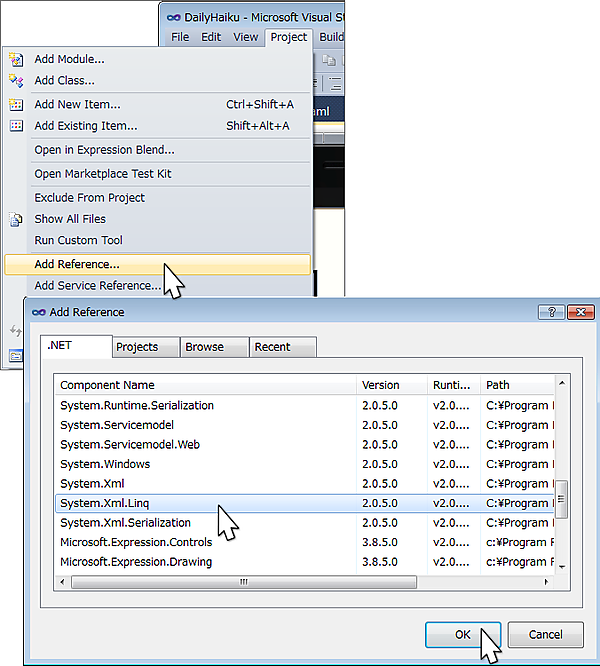Select System.Xml.Serialization component
The height and width of the screenshot is (666, 600).
click(x=305, y=523)
